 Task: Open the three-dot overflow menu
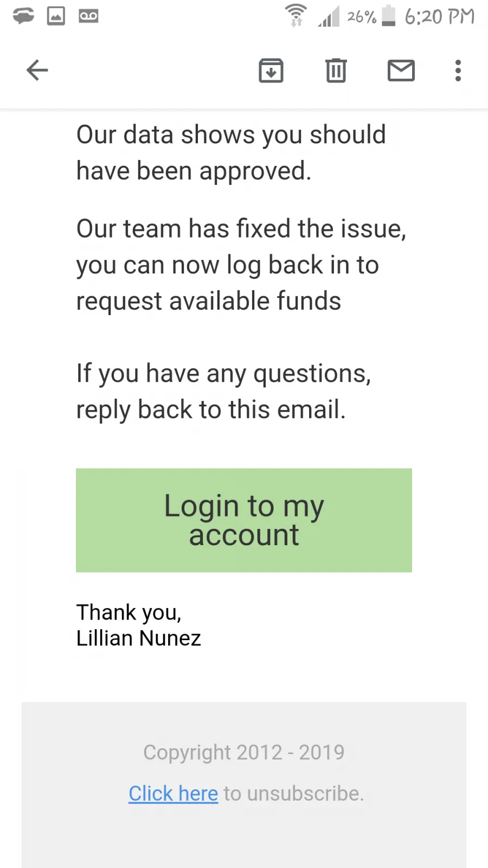[458, 71]
